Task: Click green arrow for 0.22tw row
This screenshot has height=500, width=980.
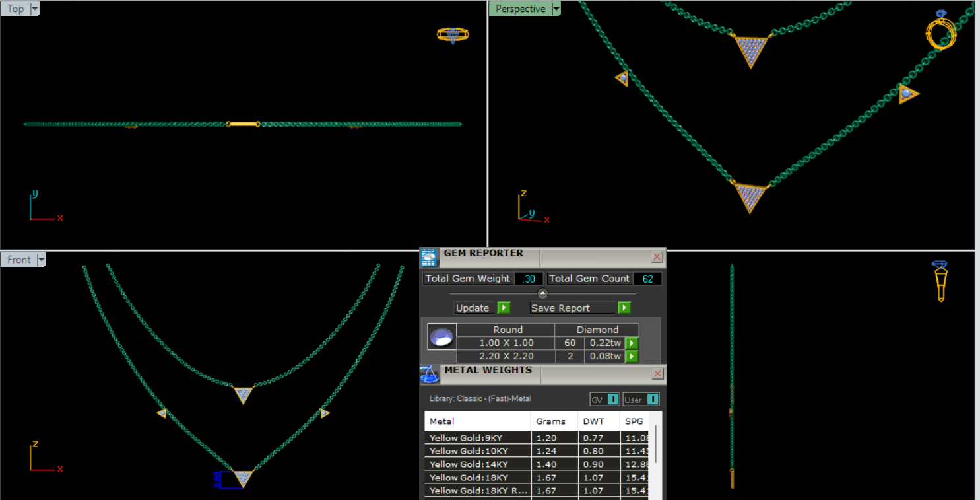Action: [632, 343]
